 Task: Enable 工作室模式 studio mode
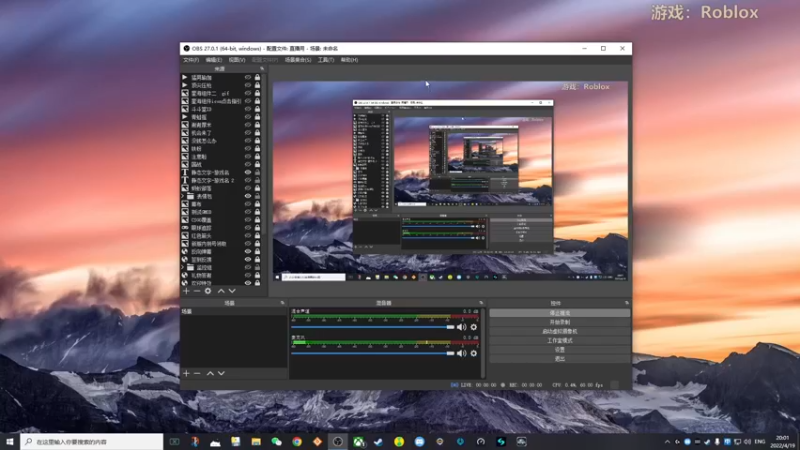(560, 340)
